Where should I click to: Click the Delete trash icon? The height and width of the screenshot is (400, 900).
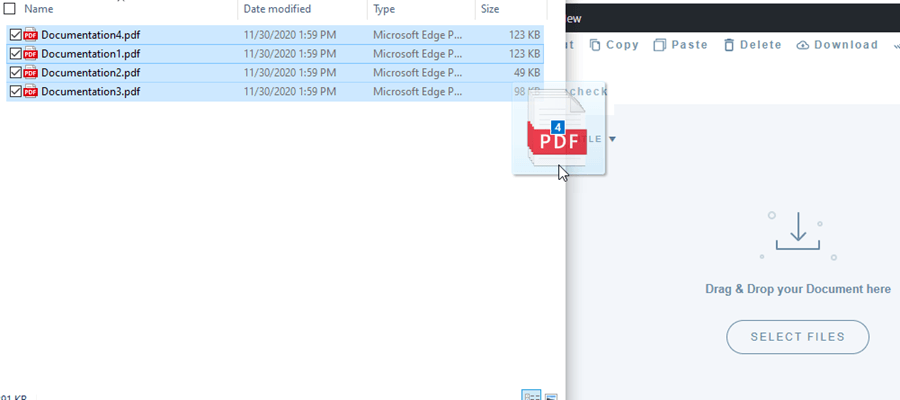[x=729, y=45]
